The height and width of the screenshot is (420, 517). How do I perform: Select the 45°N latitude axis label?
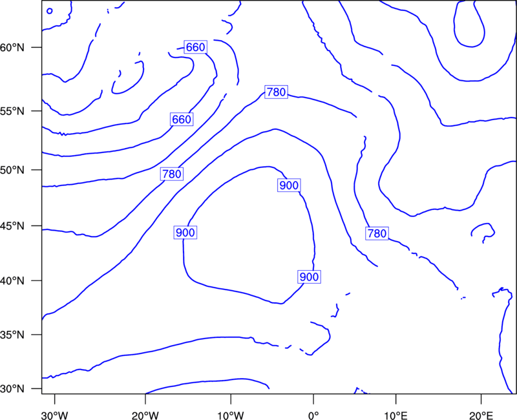12,226
